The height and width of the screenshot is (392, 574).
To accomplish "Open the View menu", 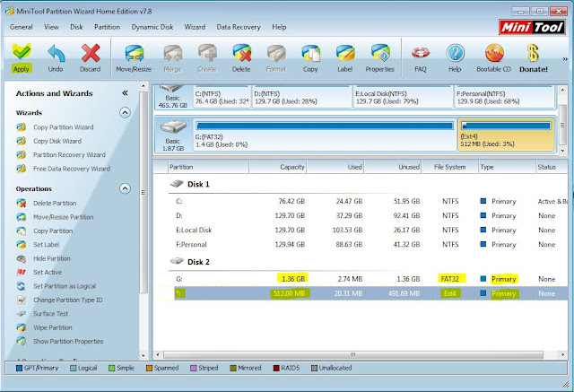I will pyautogui.click(x=51, y=27).
